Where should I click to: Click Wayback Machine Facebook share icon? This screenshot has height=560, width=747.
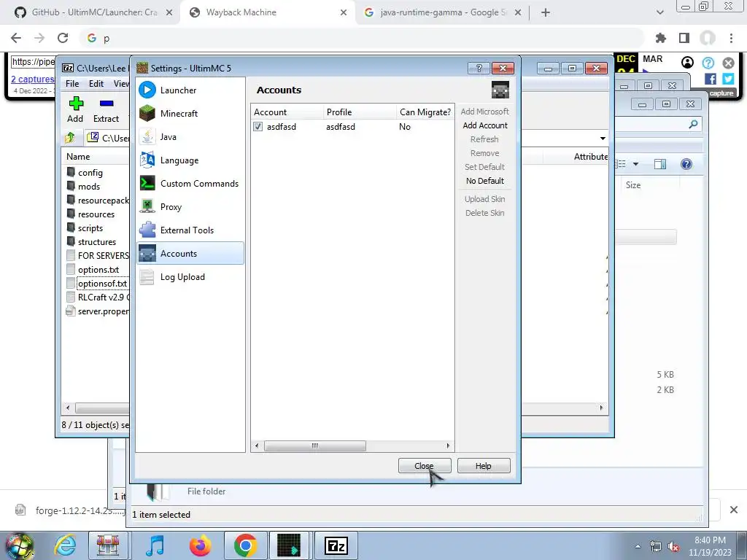tap(711, 79)
